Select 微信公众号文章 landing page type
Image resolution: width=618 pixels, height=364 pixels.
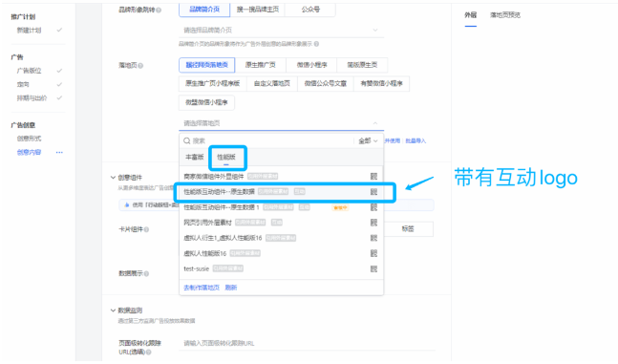tap(326, 84)
